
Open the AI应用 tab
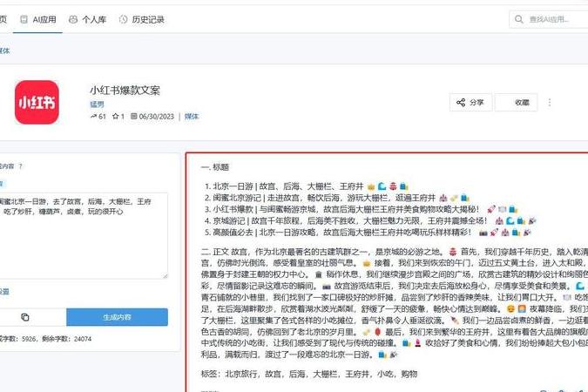[37, 19]
